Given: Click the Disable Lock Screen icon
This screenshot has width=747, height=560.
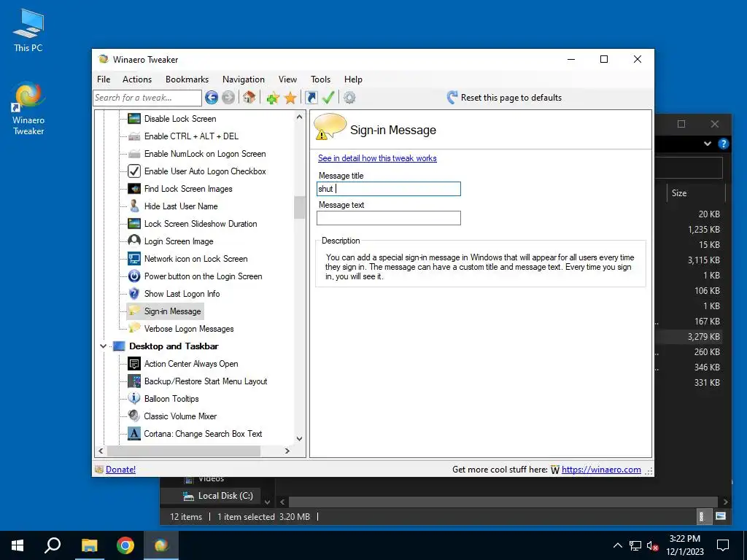Looking at the screenshot, I should [134, 119].
